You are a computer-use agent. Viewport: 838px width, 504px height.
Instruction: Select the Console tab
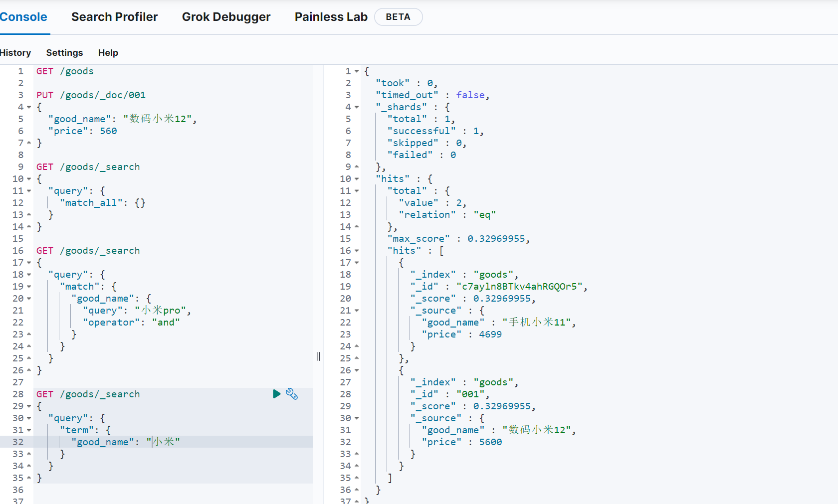coord(23,17)
